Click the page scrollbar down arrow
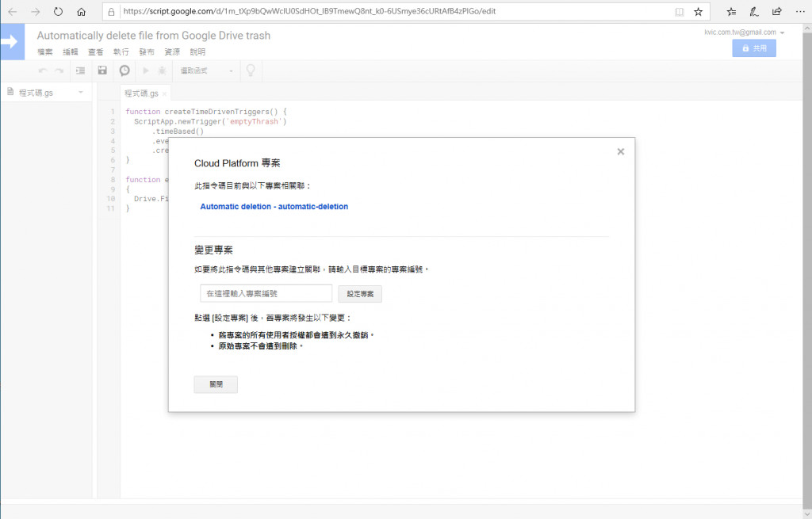This screenshot has width=812, height=519. point(807,513)
